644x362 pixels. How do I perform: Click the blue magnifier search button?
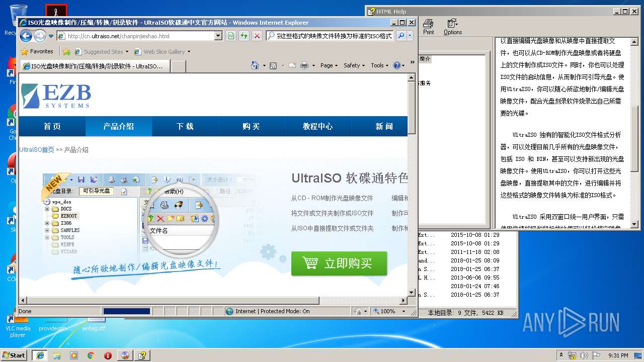point(401,36)
